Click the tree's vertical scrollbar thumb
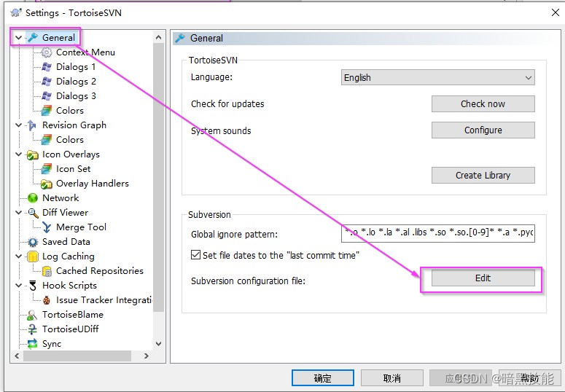 [158, 177]
